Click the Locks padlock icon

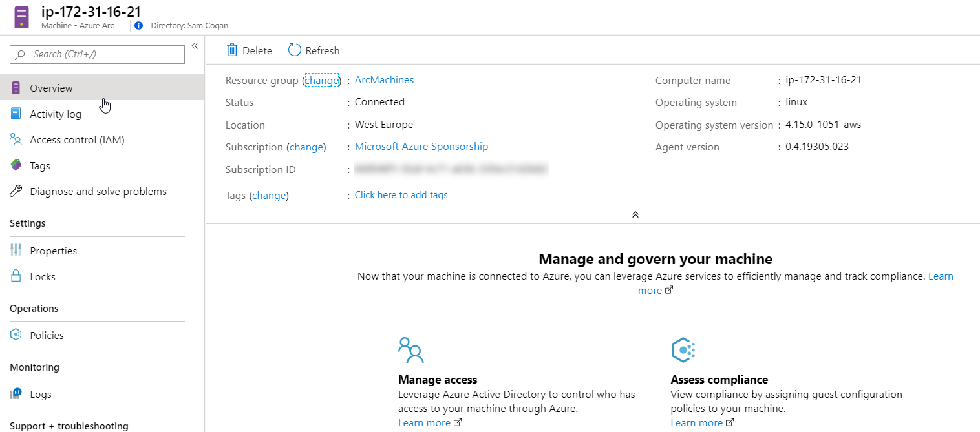[16, 276]
